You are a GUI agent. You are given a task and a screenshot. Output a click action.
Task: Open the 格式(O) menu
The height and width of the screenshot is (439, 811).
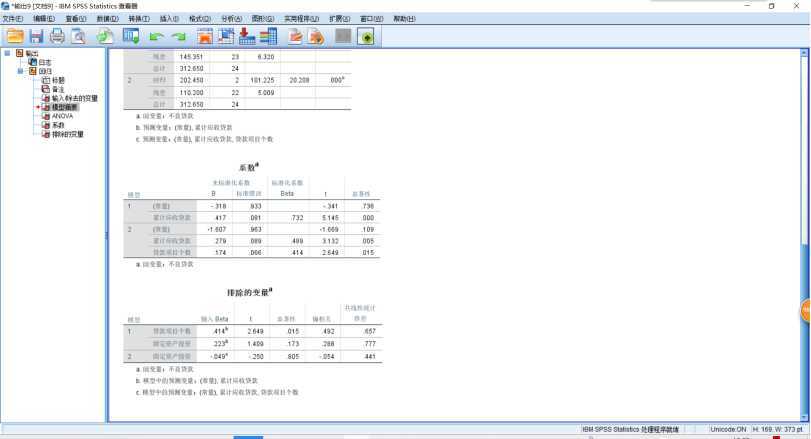tap(200, 19)
